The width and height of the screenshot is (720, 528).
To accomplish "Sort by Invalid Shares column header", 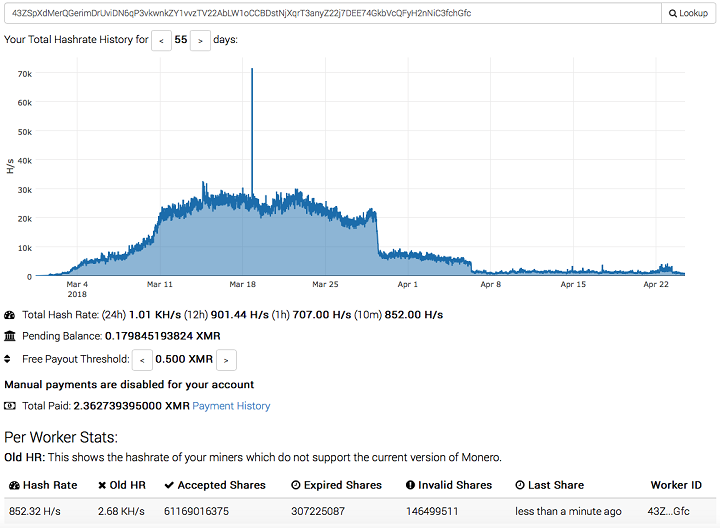I will [449, 485].
